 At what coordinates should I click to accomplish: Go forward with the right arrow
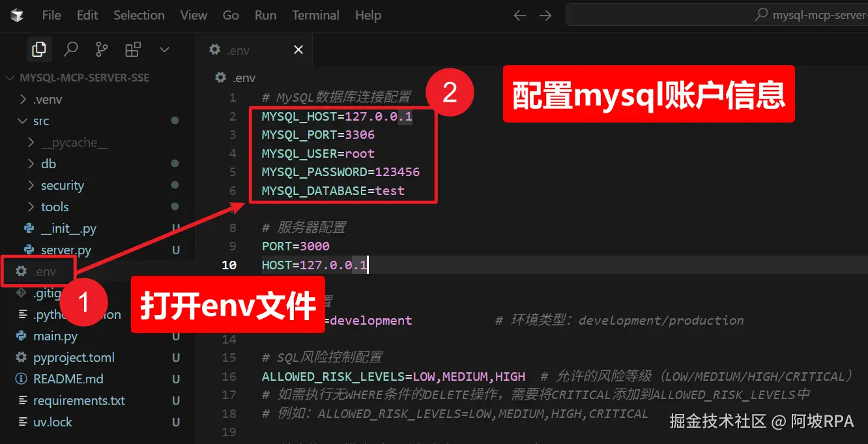point(545,16)
